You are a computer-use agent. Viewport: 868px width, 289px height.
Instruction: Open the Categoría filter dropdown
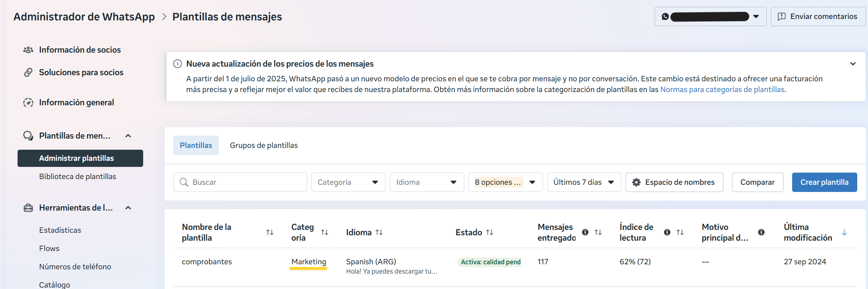(x=348, y=182)
